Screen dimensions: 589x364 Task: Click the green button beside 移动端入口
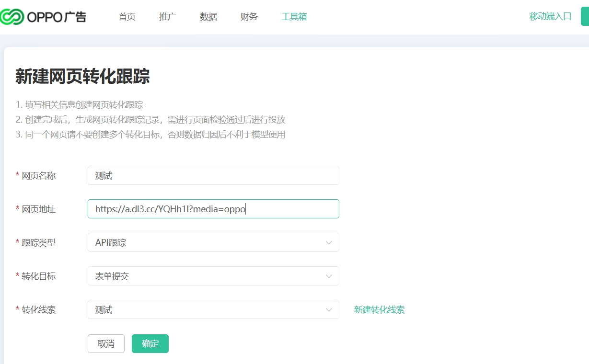tap(585, 16)
